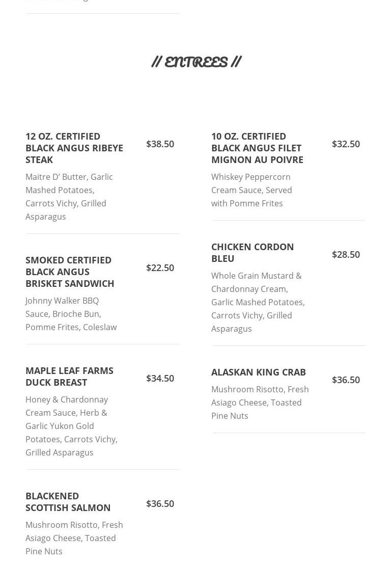Select the Smoked Brisket Sandwich title

(x=70, y=272)
